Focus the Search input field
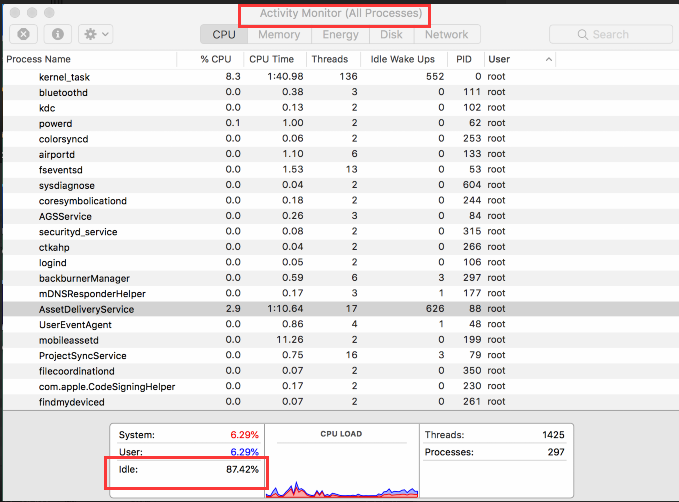The width and height of the screenshot is (679, 502). point(611,34)
